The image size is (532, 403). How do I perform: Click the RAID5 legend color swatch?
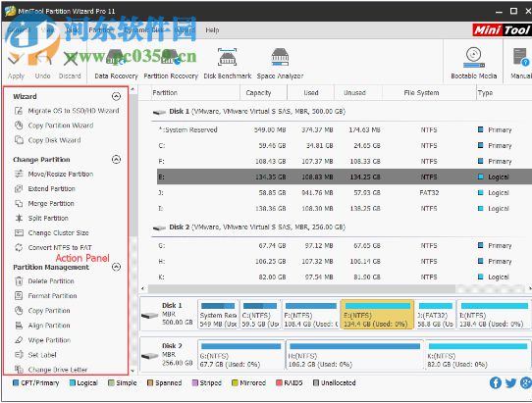click(x=279, y=382)
